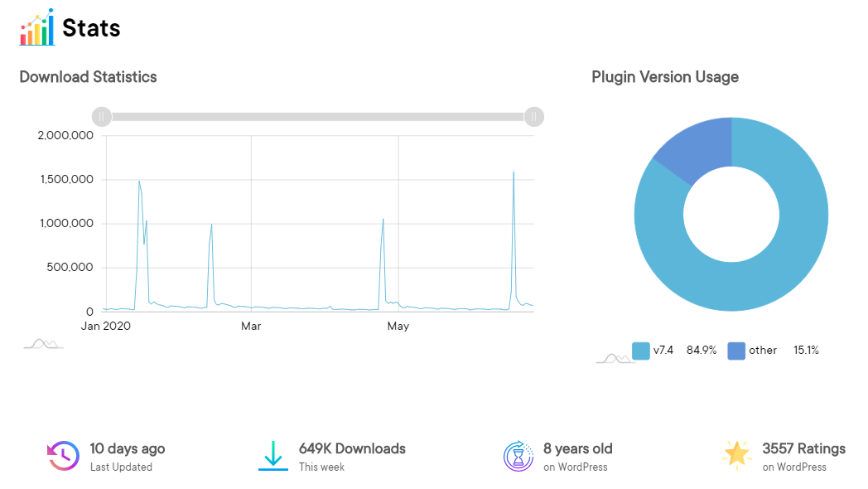Click the watermark logo below download chart
868x489 pixels.
tap(43, 343)
